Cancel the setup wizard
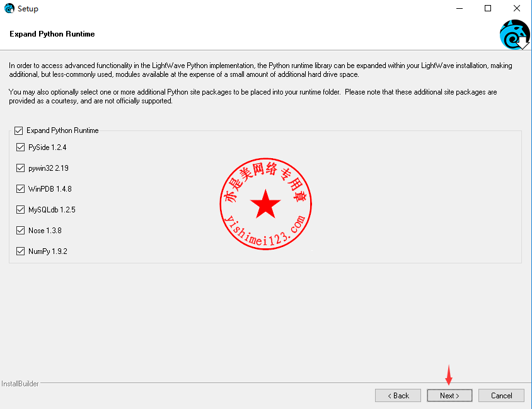Image resolution: width=532 pixels, height=409 pixels. (x=501, y=395)
